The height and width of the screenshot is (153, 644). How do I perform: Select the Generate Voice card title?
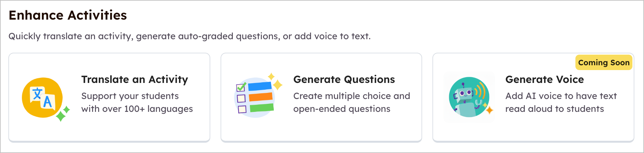click(545, 79)
